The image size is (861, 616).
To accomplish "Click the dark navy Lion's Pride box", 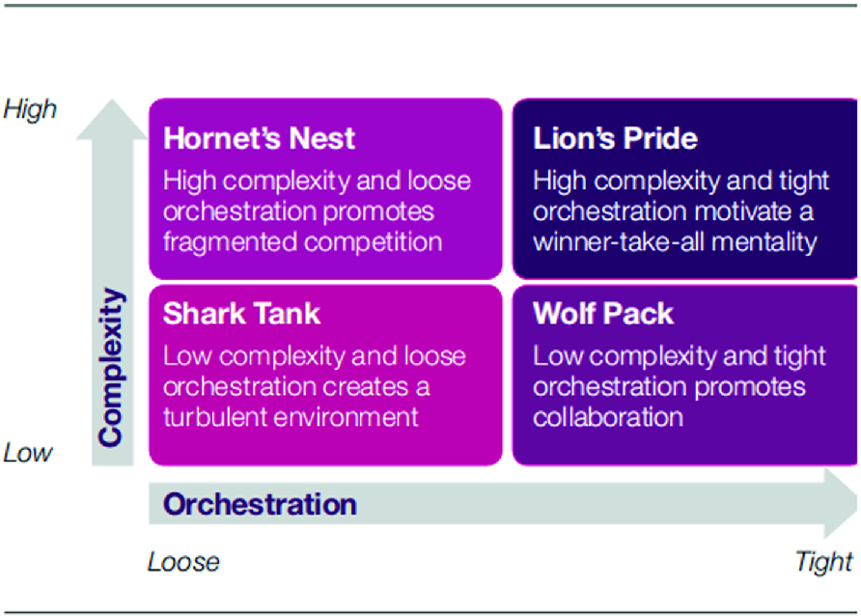I will click(685, 189).
